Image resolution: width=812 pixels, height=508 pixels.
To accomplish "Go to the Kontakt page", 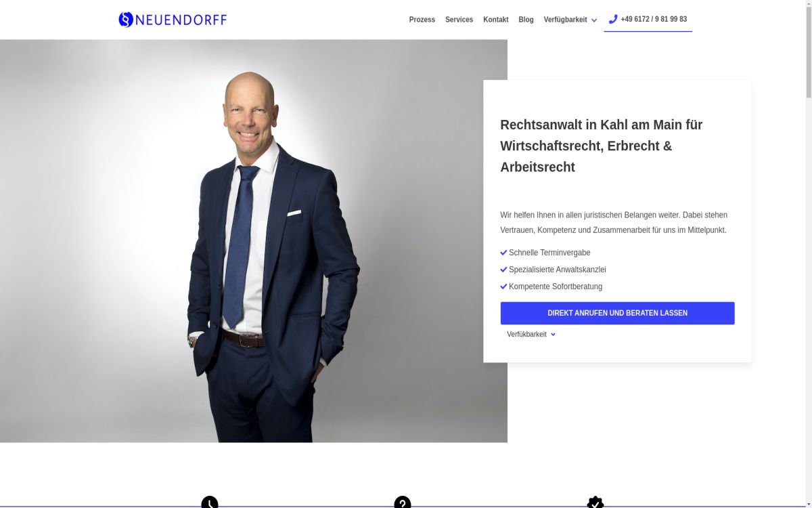I will point(496,20).
